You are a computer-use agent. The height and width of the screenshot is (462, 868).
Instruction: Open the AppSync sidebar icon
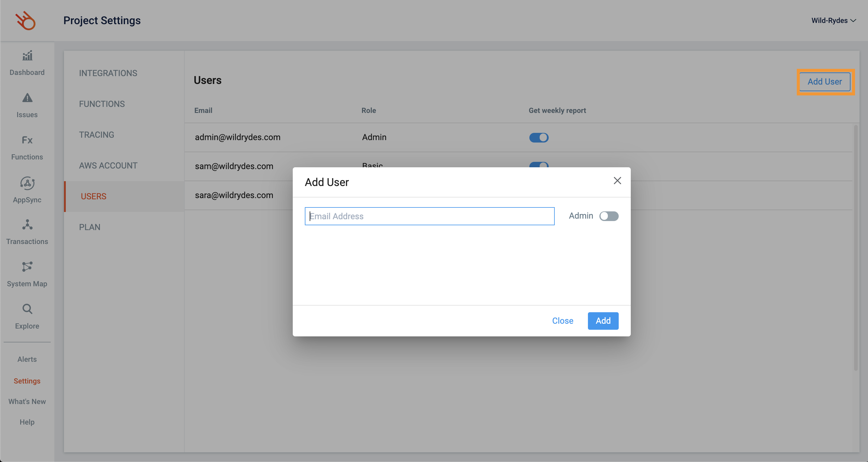tap(27, 183)
